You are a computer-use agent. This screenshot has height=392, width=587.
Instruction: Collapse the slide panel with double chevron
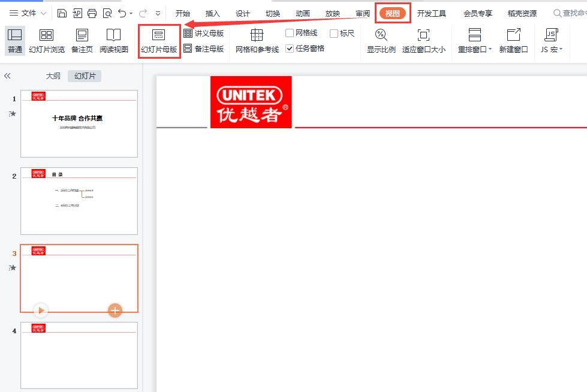7,76
